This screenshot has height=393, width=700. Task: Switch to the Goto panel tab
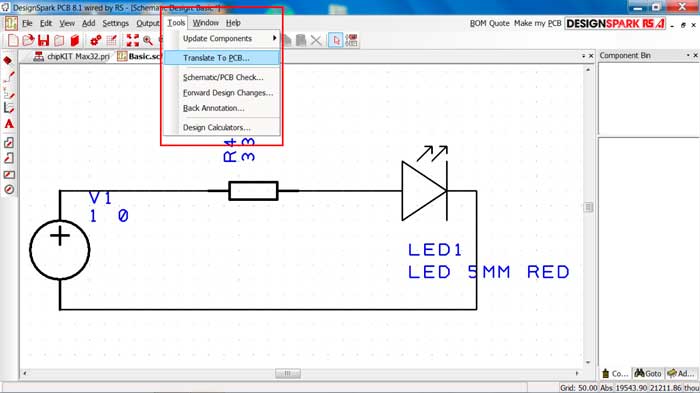(x=648, y=373)
